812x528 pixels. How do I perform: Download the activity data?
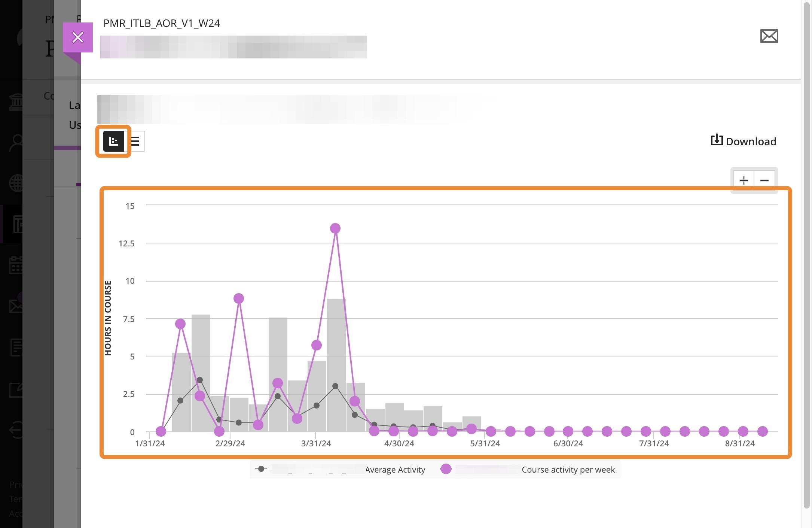[744, 141]
